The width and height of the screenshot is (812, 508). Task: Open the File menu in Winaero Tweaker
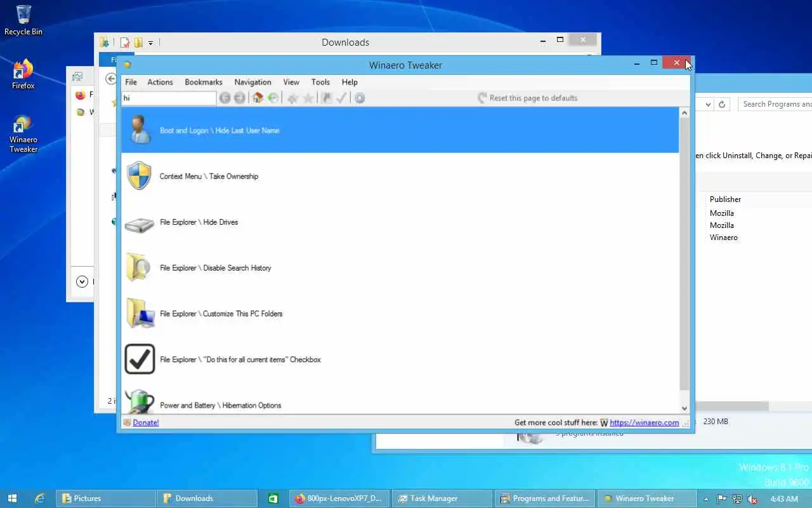tap(131, 82)
